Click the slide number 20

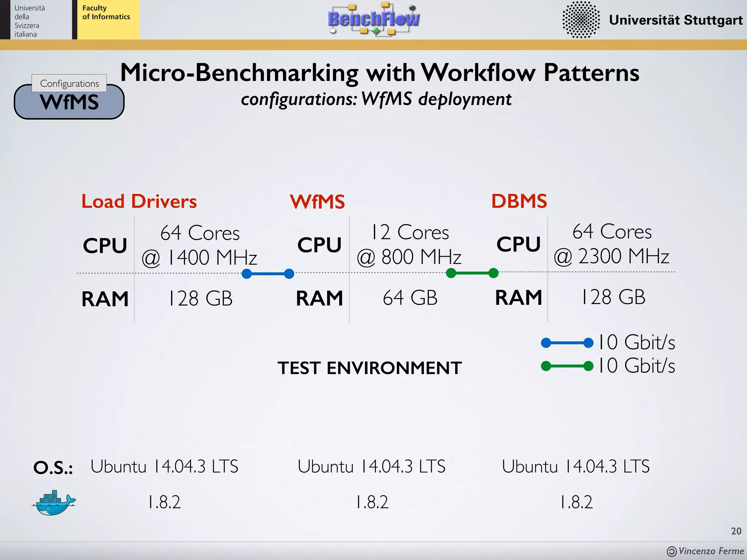click(x=736, y=531)
